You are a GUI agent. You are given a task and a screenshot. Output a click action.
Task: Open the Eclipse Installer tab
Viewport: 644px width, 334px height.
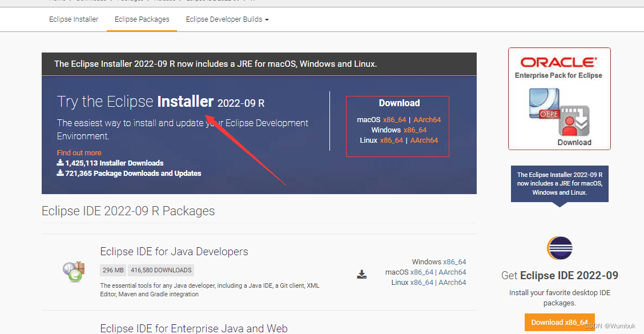tap(74, 19)
